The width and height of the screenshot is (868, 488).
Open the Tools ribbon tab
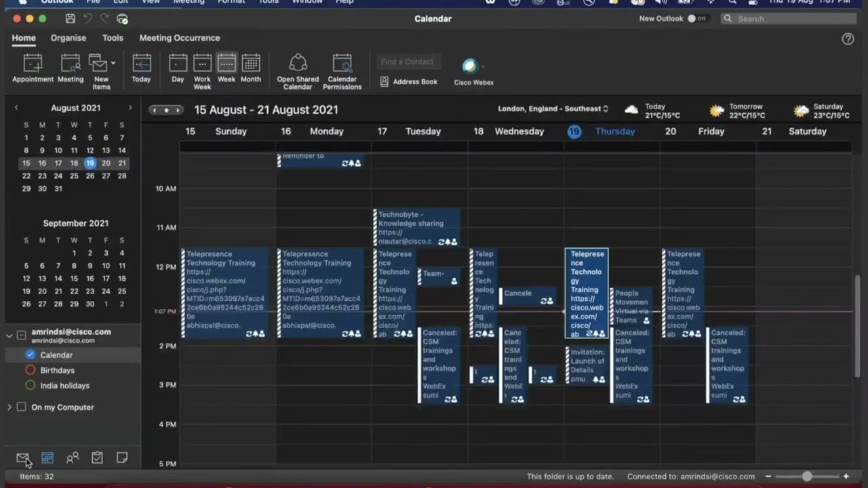pyautogui.click(x=113, y=38)
